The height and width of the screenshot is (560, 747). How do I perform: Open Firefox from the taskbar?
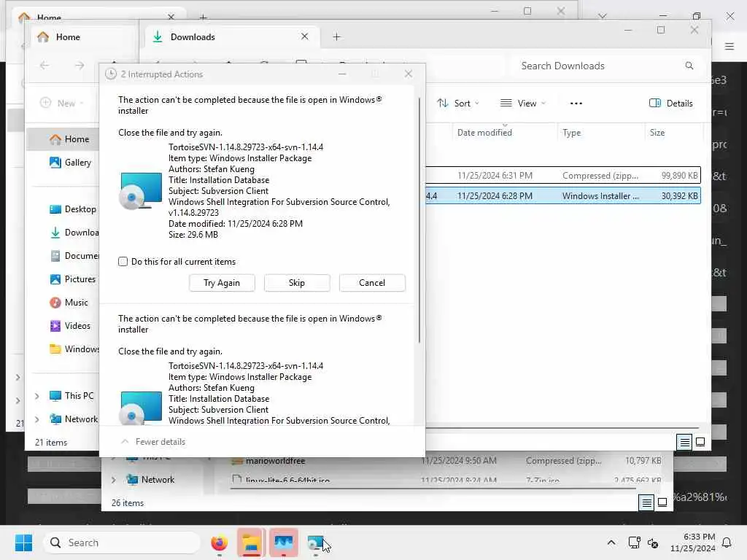tap(219, 542)
